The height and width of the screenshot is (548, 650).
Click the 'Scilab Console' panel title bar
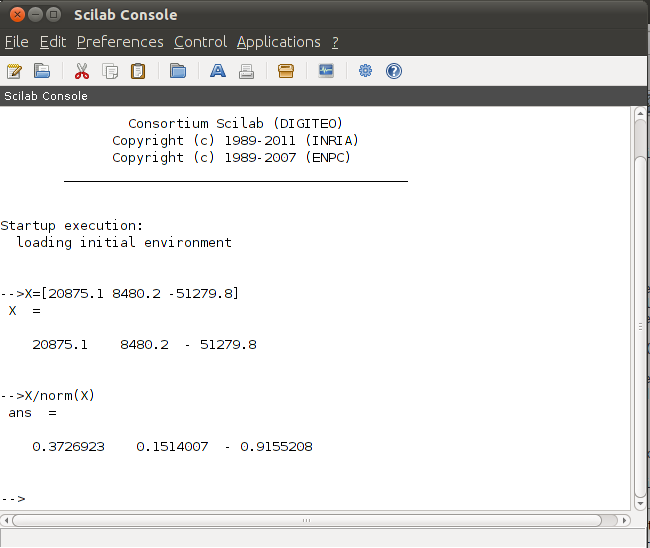(323, 96)
